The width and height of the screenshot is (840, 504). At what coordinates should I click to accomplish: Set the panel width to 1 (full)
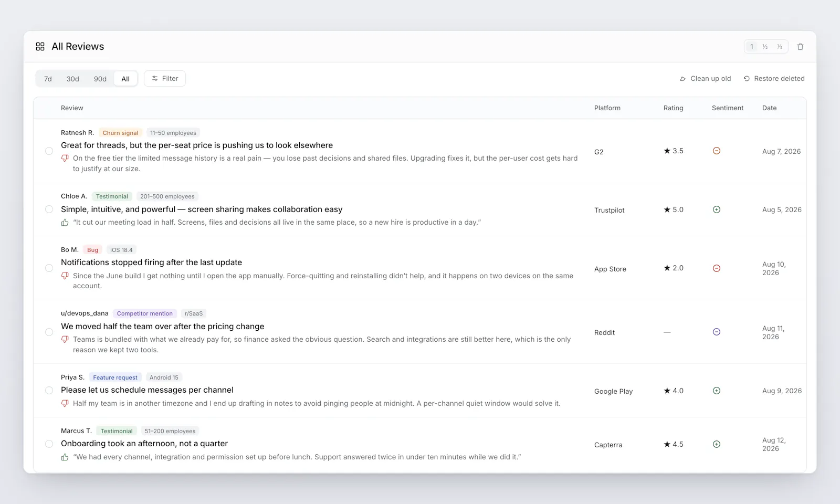click(752, 47)
